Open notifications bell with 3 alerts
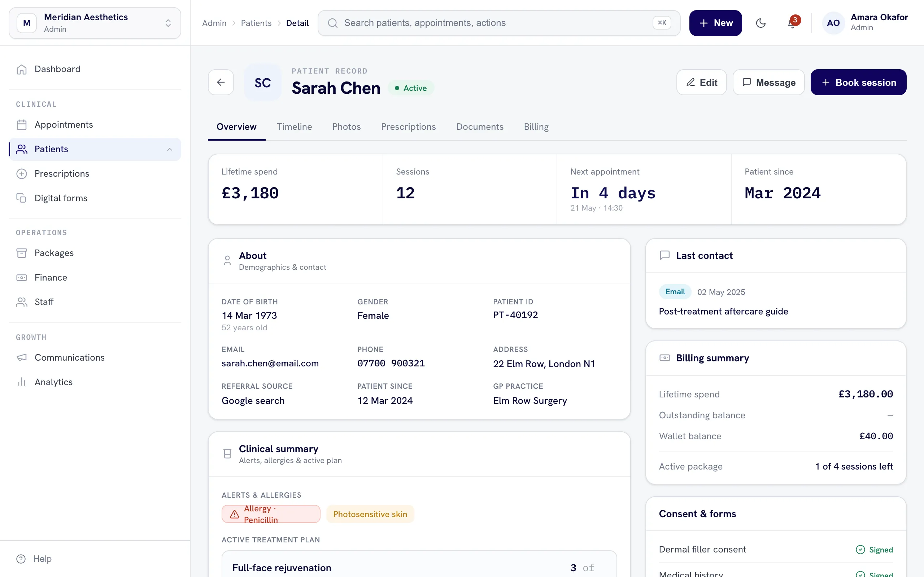This screenshot has width=924, height=577. (792, 23)
